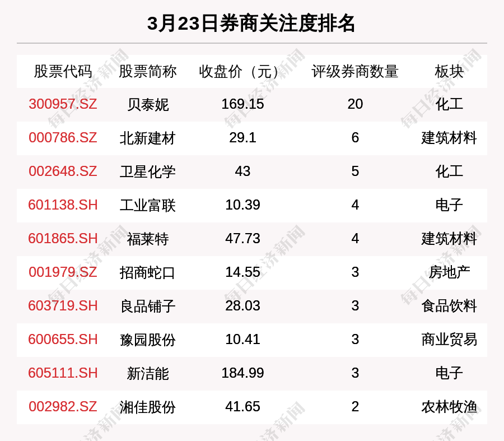Select stock code 001979.SZ
This screenshot has width=504, height=441.
63,272
